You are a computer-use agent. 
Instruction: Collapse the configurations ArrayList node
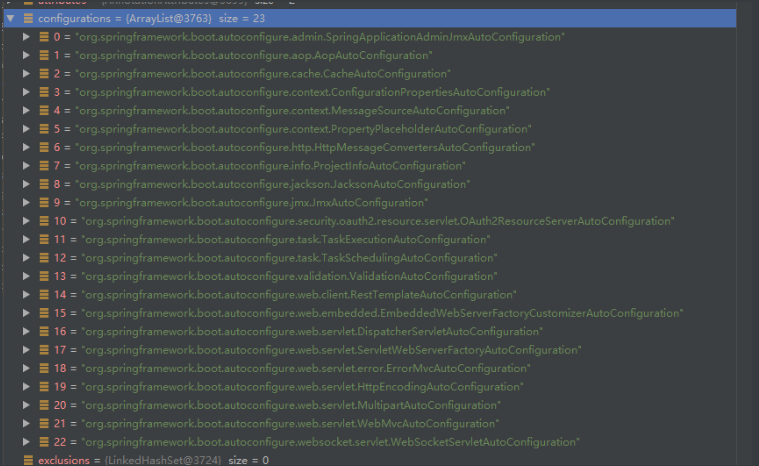pyautogui.click(x=11, y=19)
